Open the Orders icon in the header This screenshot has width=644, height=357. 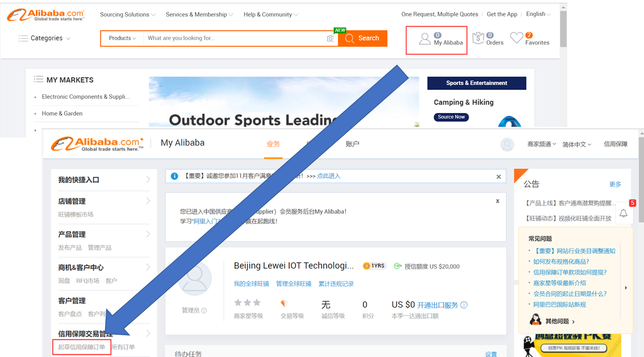tap(478, 38)
